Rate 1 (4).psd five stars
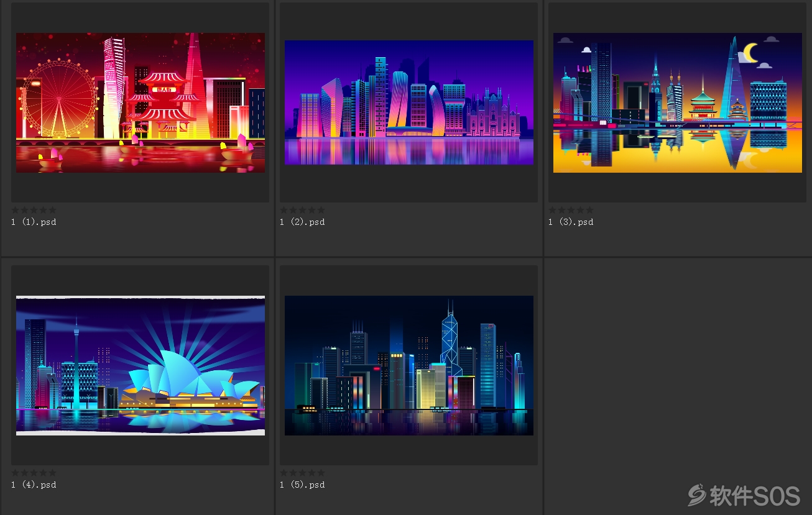Viewport: 812px width, 515px height. coord(53,473)
